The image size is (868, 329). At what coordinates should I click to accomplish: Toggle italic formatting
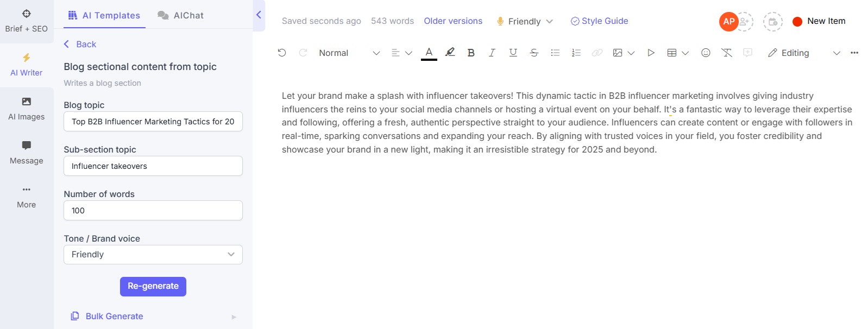click(492, 53)
